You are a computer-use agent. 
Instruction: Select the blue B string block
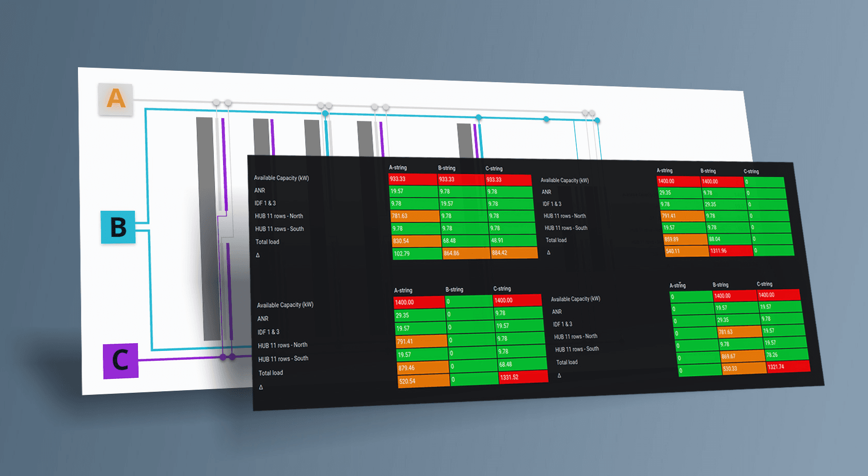pyautogui.click(x=118, y=227)
